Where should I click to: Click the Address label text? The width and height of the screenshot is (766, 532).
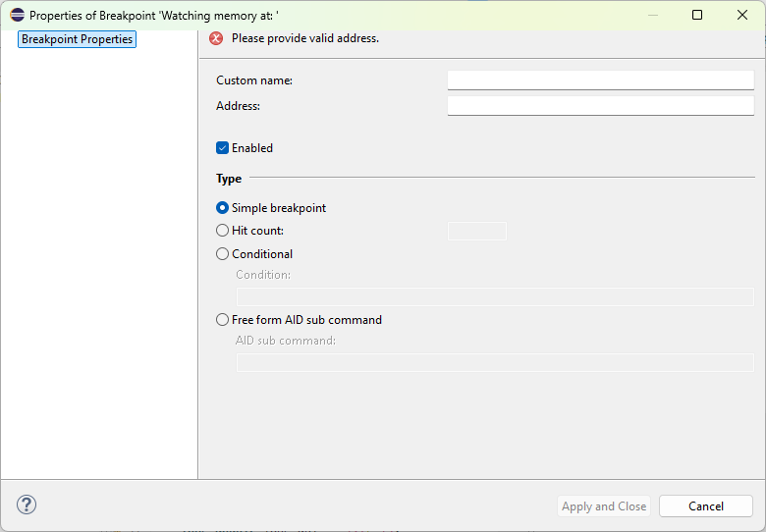(238, 106)
